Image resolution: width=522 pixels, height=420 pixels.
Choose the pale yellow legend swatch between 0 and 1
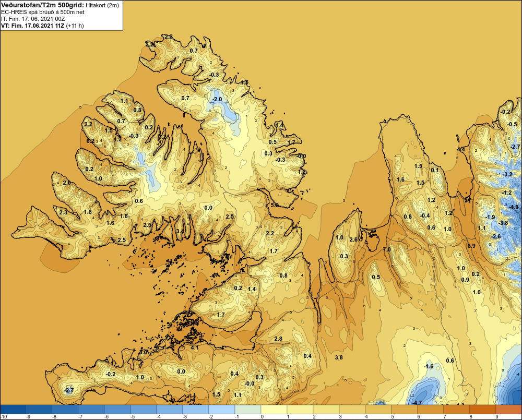point(274,409)
